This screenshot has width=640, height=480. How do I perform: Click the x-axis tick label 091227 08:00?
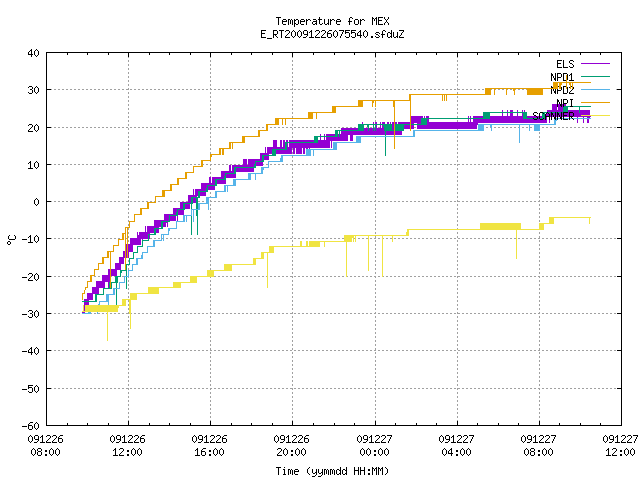[x=538, y=446]
